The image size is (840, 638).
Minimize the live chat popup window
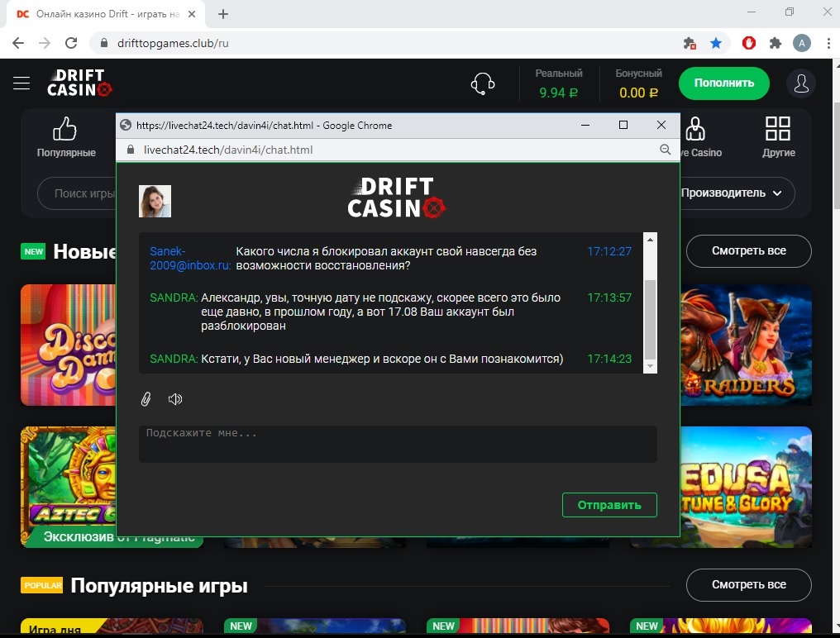[585, 126]
